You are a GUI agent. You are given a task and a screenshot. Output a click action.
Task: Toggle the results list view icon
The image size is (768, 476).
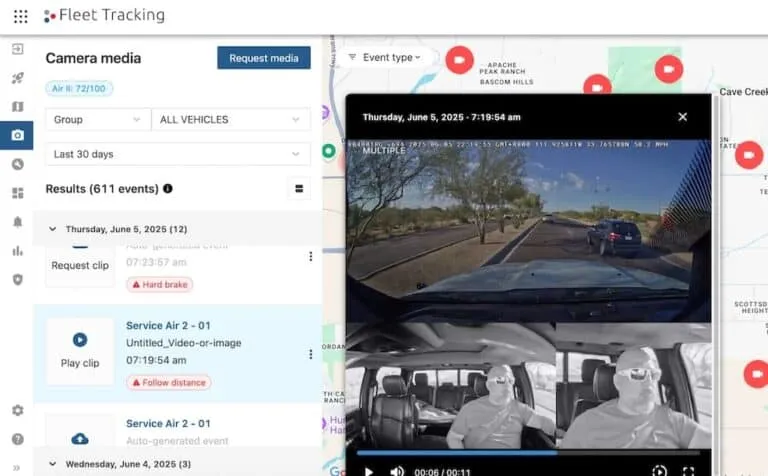[299, 189]
